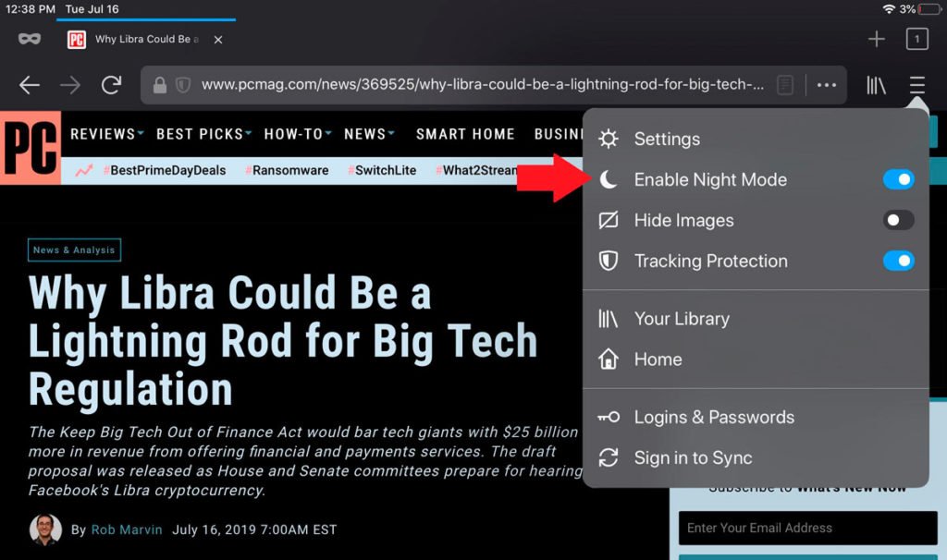The image size is (947, 560).
Task: Turn off the Enable Night Mode switch
Action: pyautogui.click(x=898, y=179)
